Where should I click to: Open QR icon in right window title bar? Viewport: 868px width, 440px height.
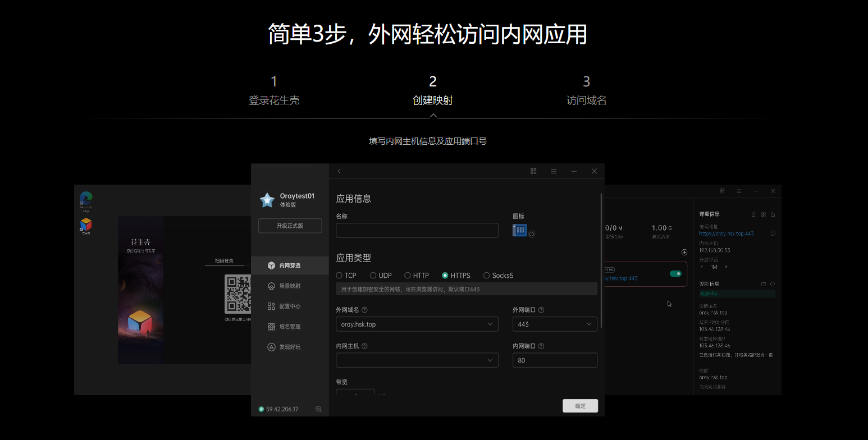[722, 191]
